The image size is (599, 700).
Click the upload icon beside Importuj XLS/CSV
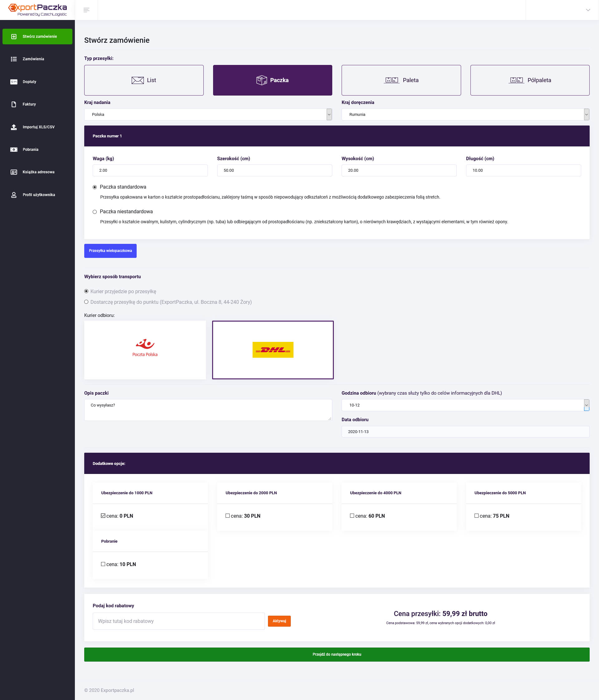(14, 127)
